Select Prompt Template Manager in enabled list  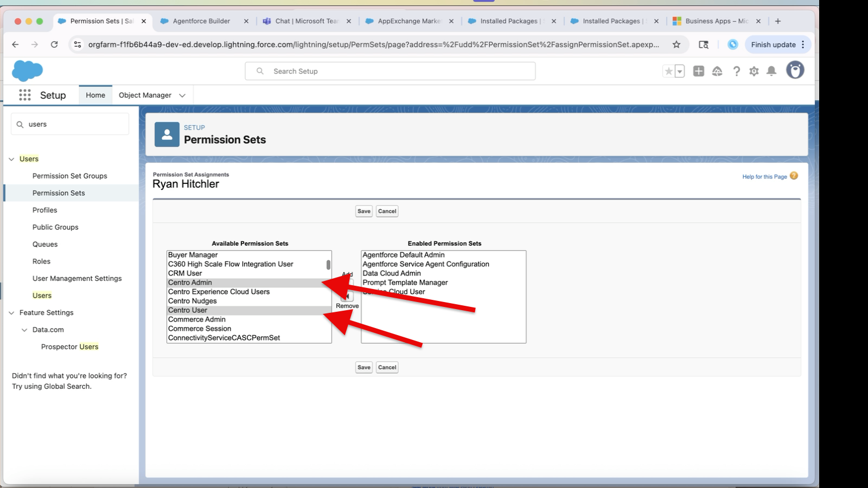click(443, 282)
